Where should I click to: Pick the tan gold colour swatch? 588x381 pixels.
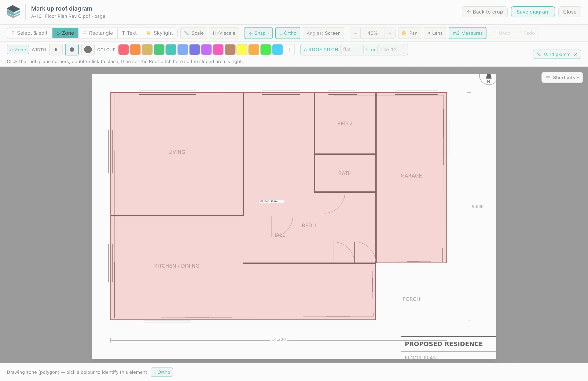tap(147, 50)
